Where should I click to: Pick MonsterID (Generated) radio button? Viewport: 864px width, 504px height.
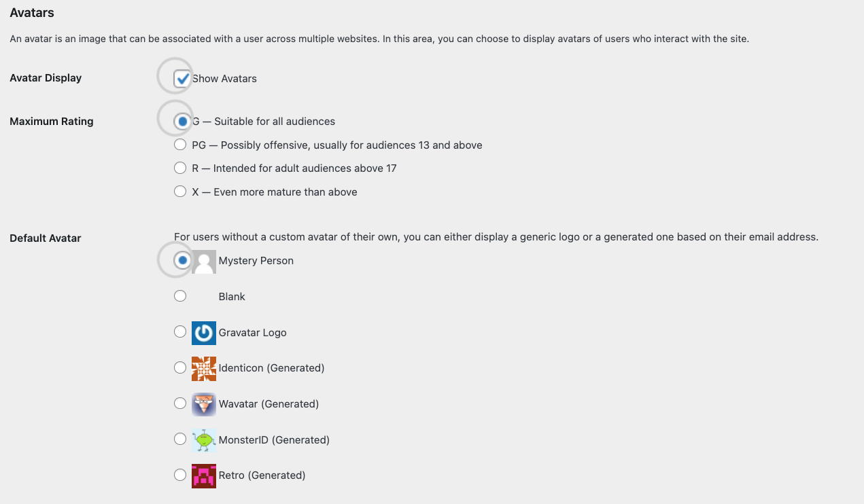(x=180, y=439)
